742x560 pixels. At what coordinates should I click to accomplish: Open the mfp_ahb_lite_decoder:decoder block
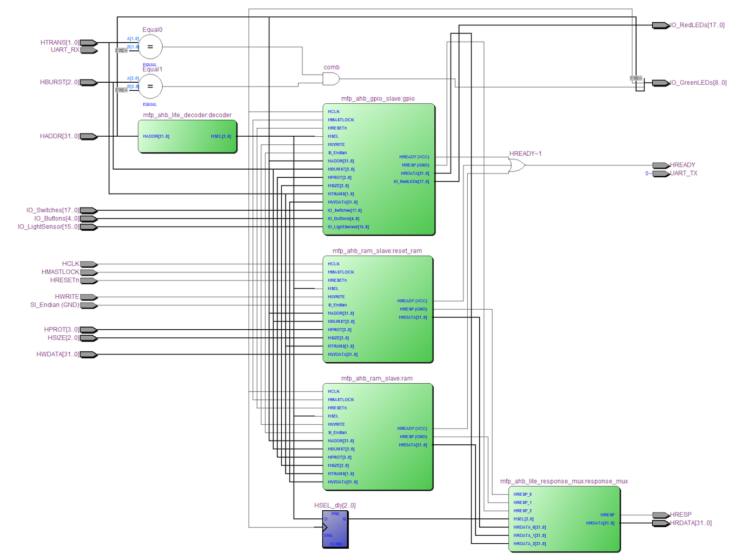coord(188,137)
